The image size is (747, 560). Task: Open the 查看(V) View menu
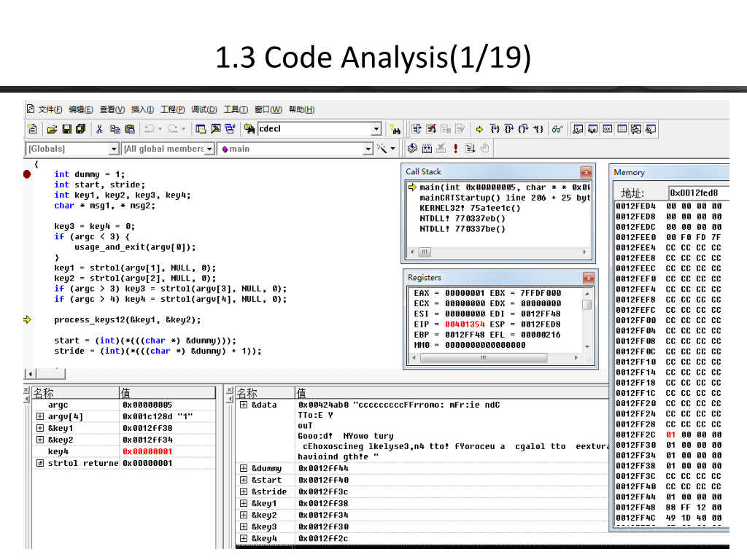point(112,109)
